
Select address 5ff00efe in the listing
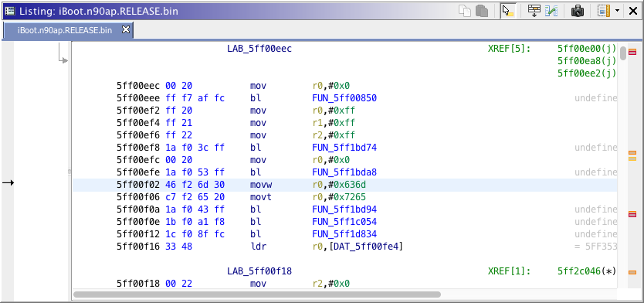(138, 172)
